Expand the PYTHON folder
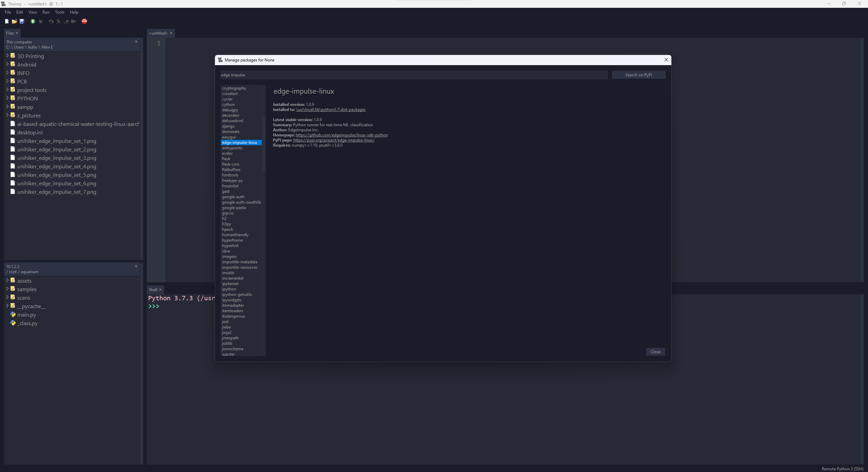Viewport: 868px width, 472px height. click(x=7, y=98)
